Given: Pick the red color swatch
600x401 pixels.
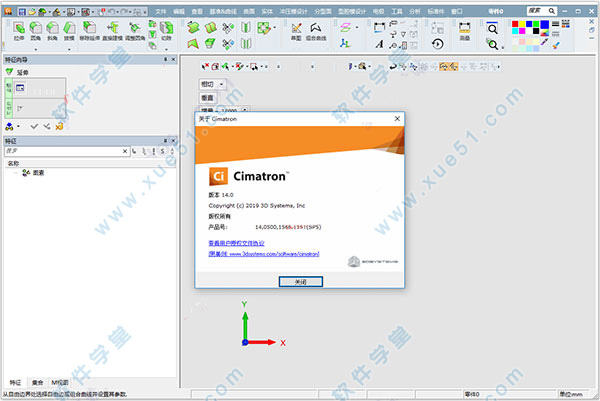Looking at the screenshot, I should [x=515, y=24].
